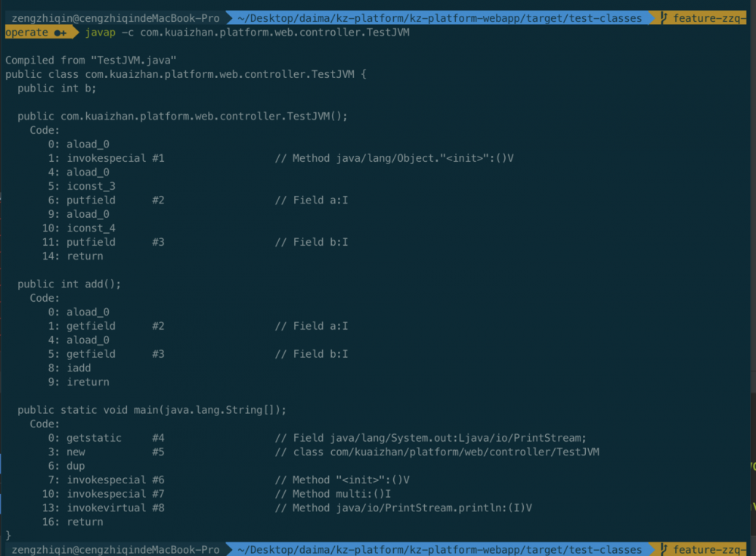Click the 'Code:' label under the constructor

pos(45,130)
